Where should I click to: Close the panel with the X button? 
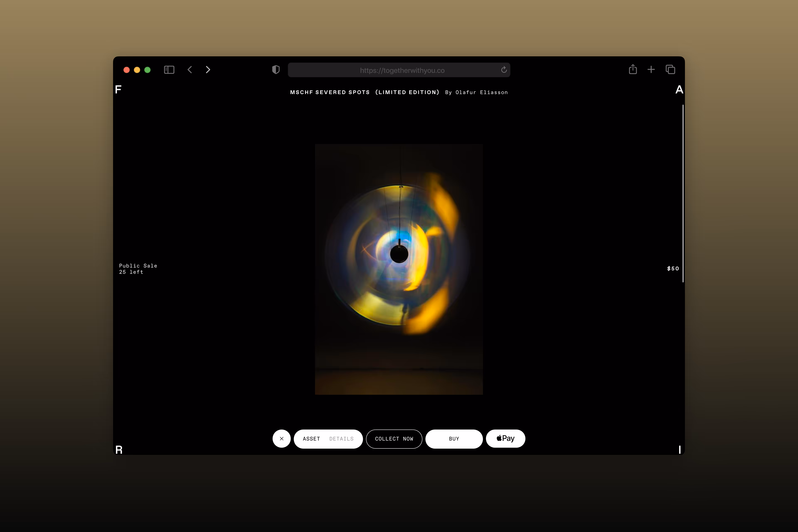(x=282, y=439)
